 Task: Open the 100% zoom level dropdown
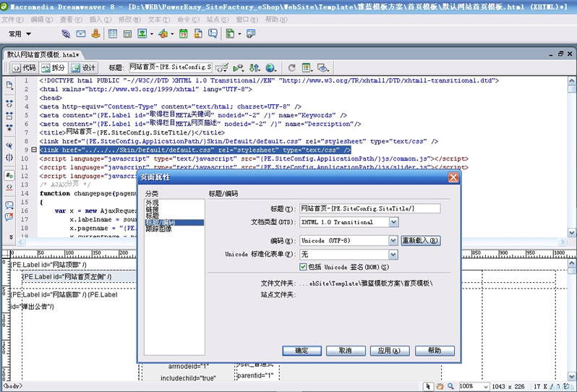(486, 386)
